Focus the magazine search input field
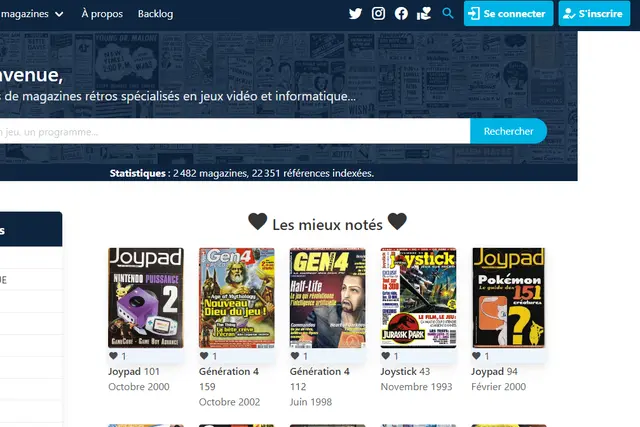 [x=235, y=131]
